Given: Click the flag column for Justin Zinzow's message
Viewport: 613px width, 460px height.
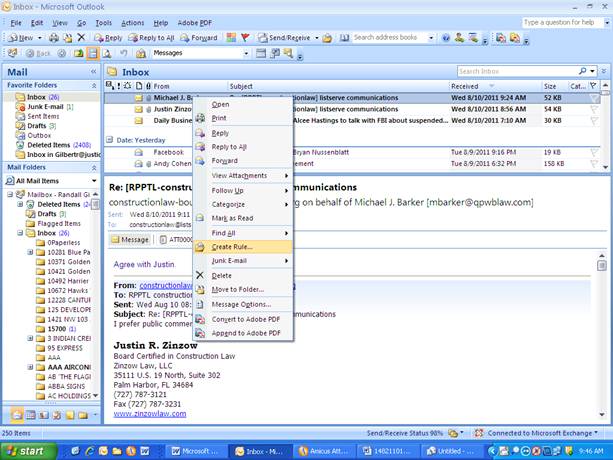Looking at the screenshot, I should point(594,109).
